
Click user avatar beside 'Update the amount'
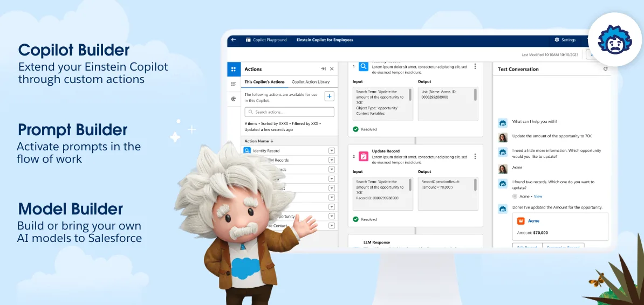[x=503, y=137]
